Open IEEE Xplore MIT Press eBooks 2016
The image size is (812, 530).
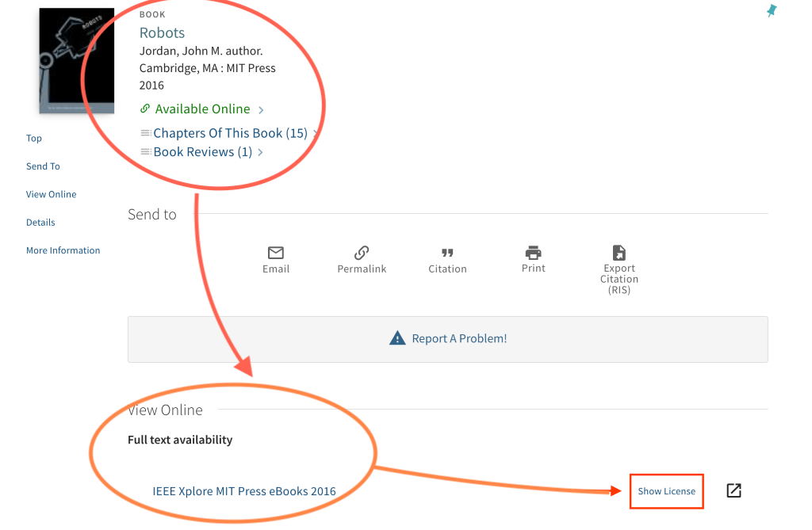click(244, 491)
